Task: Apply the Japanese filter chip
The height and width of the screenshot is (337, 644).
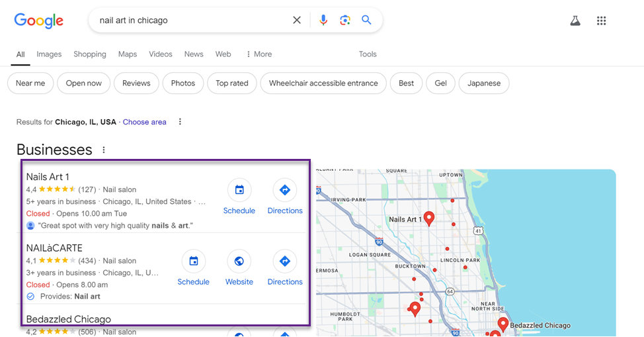Action: click(484, 83)
